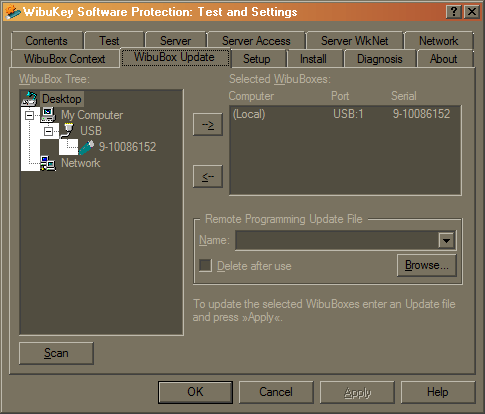Select the Network tree label

81,163
